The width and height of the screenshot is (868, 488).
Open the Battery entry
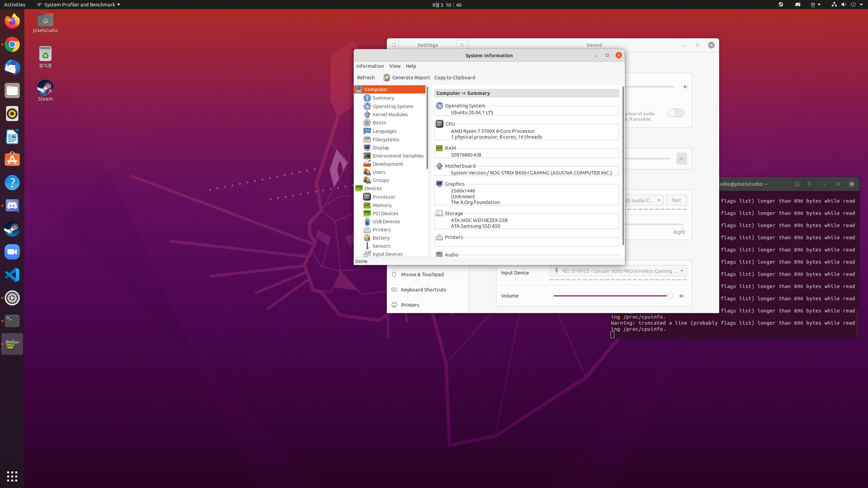[x=381, y=238]
